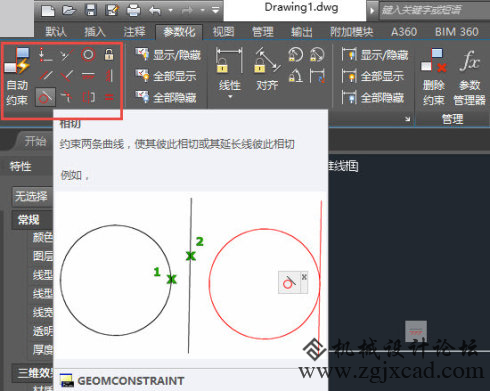Apply the diameter dimensional constraint
Screen dimensions: 491x392
[x=317, y=55]
